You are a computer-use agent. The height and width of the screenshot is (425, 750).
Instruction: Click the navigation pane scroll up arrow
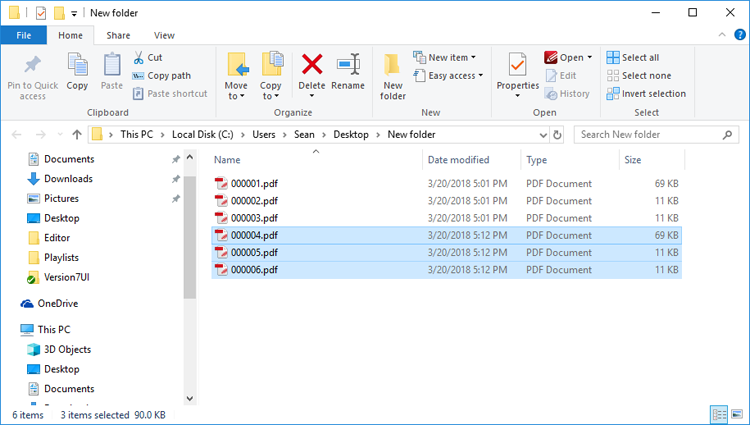pyautogui.click(x=189, y=157)
